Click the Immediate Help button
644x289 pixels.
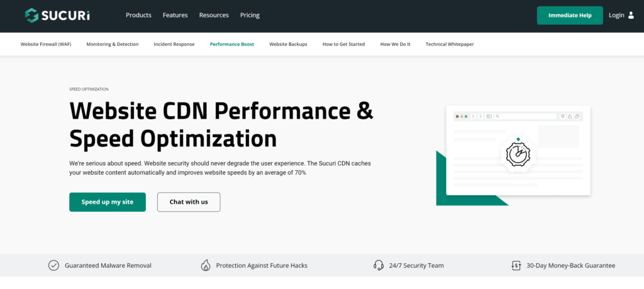click(570, 16)
